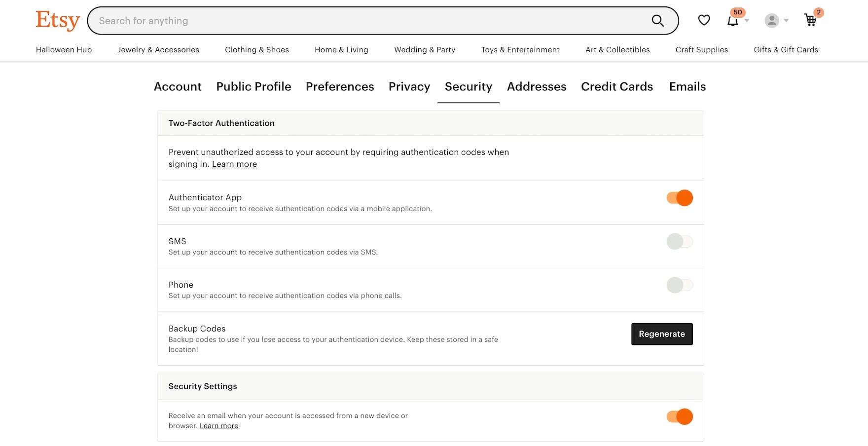868x446 pixels.
Task: Open the Craft Supplies category
Action: [x=702, y=49]
